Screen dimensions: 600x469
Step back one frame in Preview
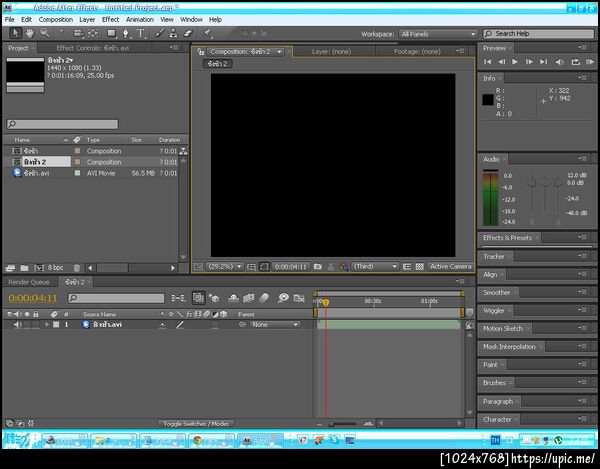[502, 62]
